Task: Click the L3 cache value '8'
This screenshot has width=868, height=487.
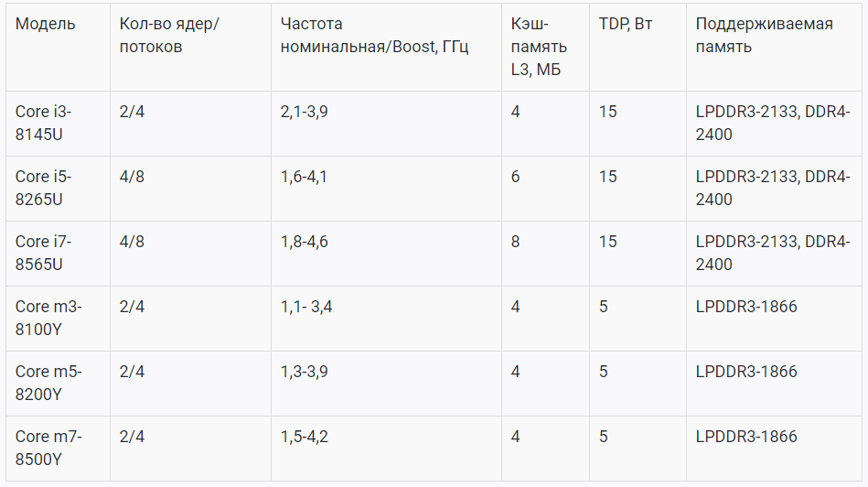Action: click(515, 242)
